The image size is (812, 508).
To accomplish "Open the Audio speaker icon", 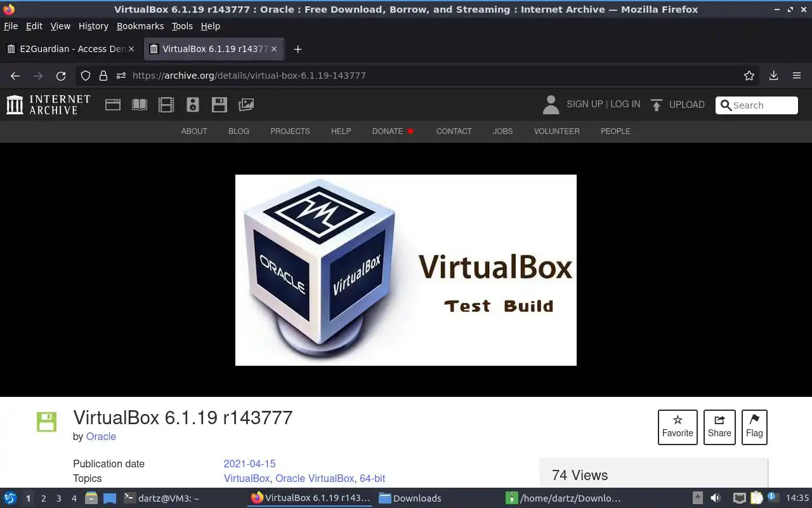I will (x=193, y=105).
